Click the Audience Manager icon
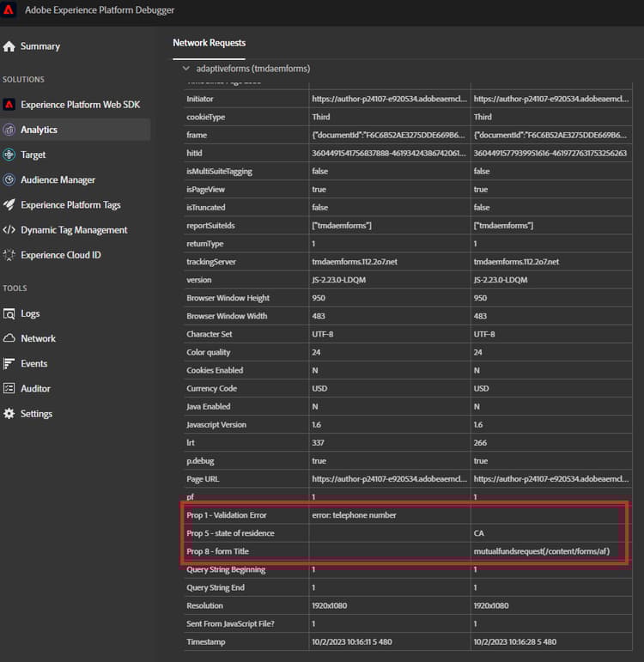644x662 pixels. tap(9, 179)
